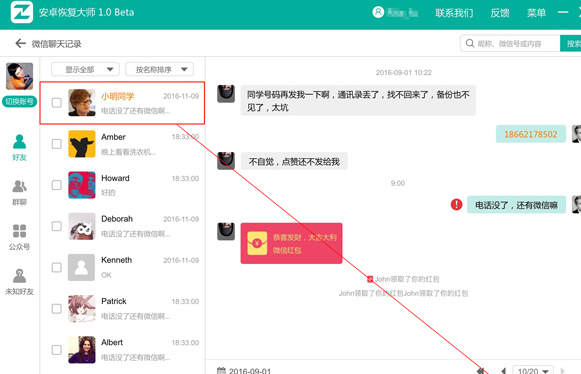The width and height of the screenshot is (581, 374).
Task: Open the 公众号 official accounts section
Action: pyautogui.click(x=19, y=237)
